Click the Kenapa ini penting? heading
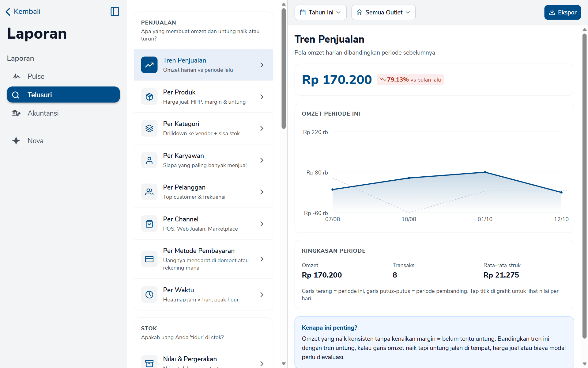The image size is (588, 368). 330,328
